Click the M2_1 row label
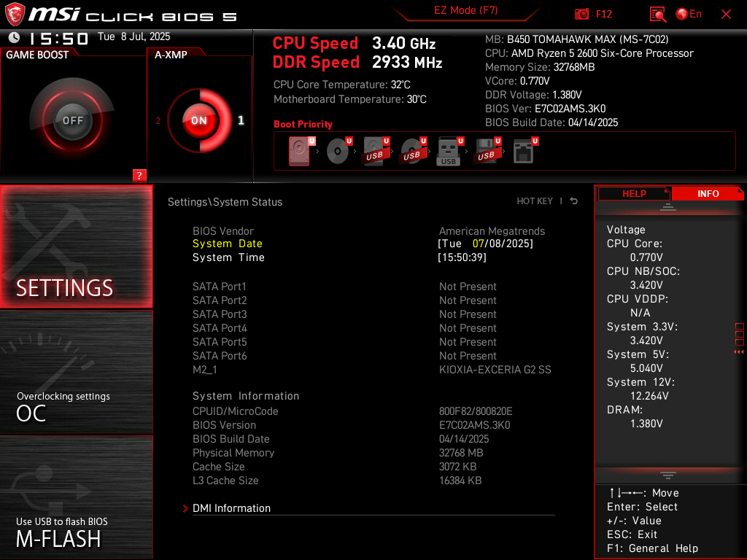Image resolution: width=747 pixels, height=560 pixels. (x=205, y=370)
